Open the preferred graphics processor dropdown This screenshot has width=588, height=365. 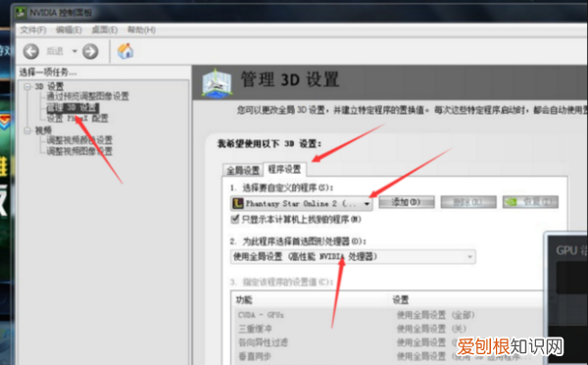click(353, 257)
